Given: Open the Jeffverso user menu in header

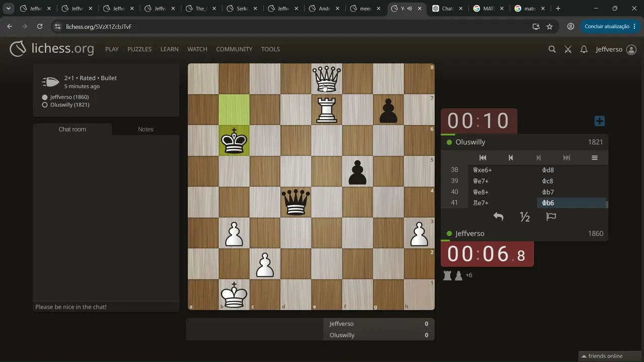Looking at the screenshot, I should 616,49.
